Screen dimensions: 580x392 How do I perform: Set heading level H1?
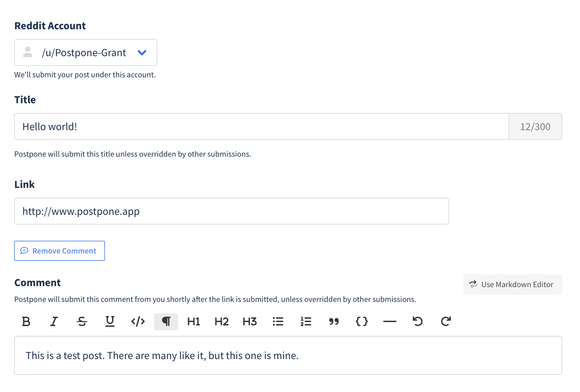tap(194, 322)
